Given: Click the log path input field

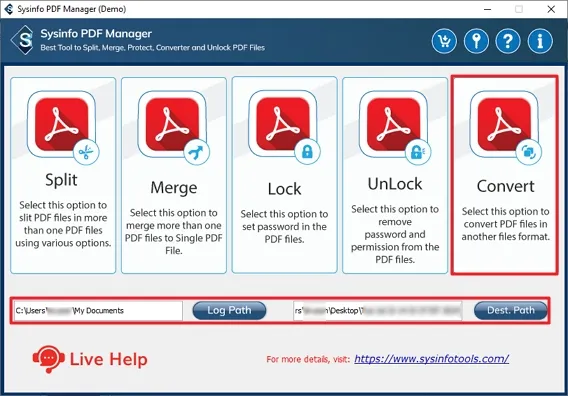Looking at the screenshot, I should 98,311.
